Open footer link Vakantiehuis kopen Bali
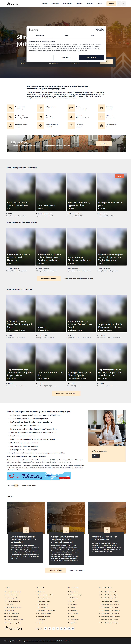The width and height of the screenshot is (131, 644). click(x=109, y=592)
